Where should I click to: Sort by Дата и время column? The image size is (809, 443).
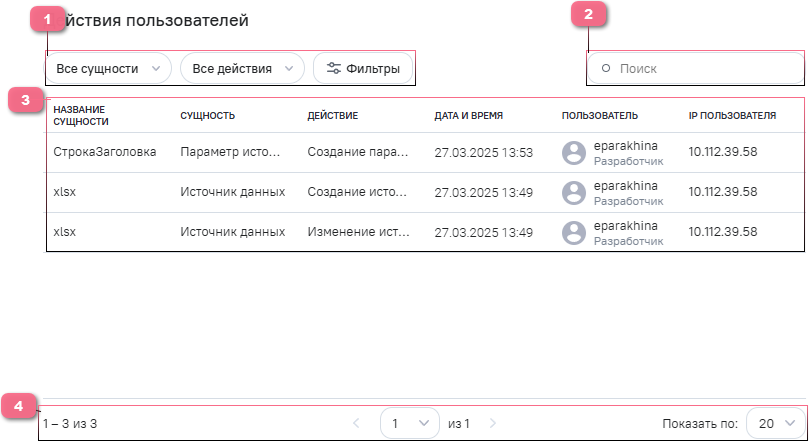click(469, 116)
